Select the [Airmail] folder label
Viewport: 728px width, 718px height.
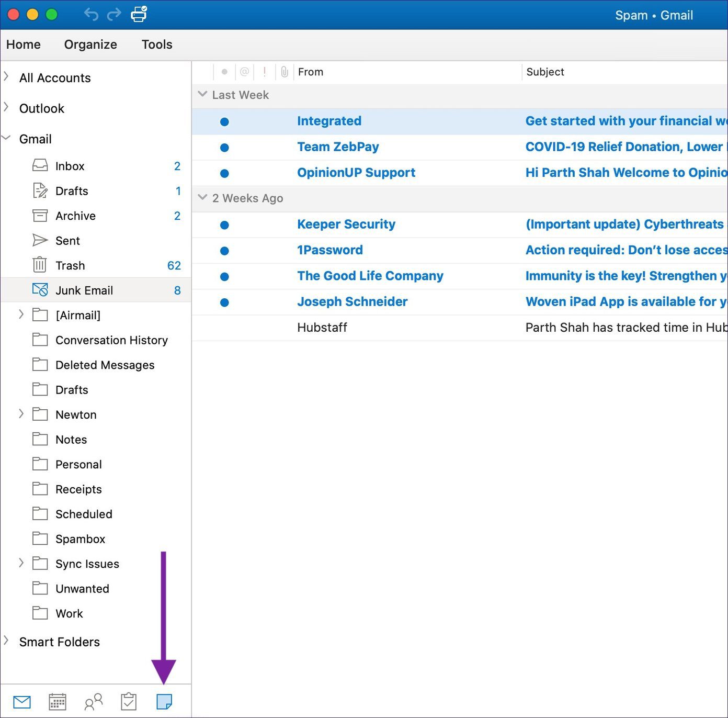click(x=78, y=315)
